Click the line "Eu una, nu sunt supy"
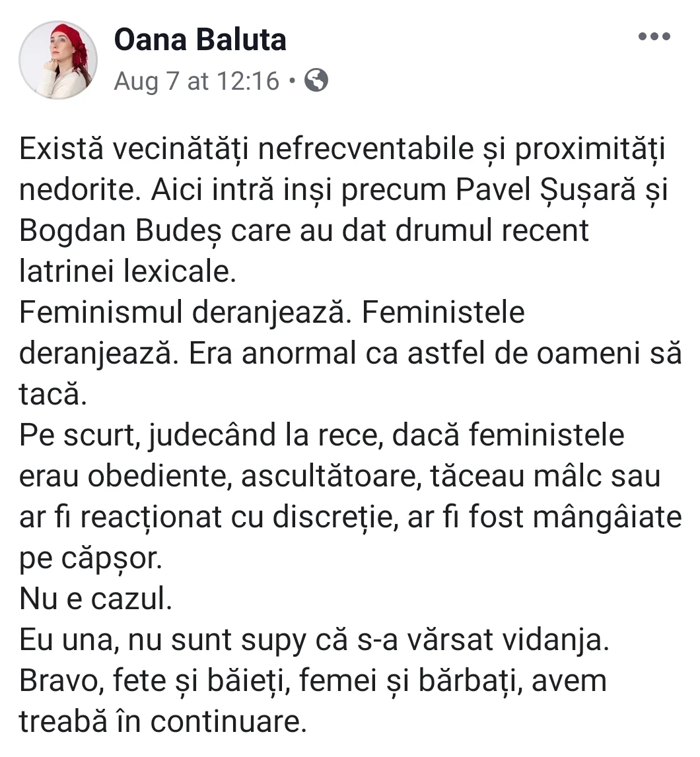The image size is (700, 757). [x=163, y=641]
